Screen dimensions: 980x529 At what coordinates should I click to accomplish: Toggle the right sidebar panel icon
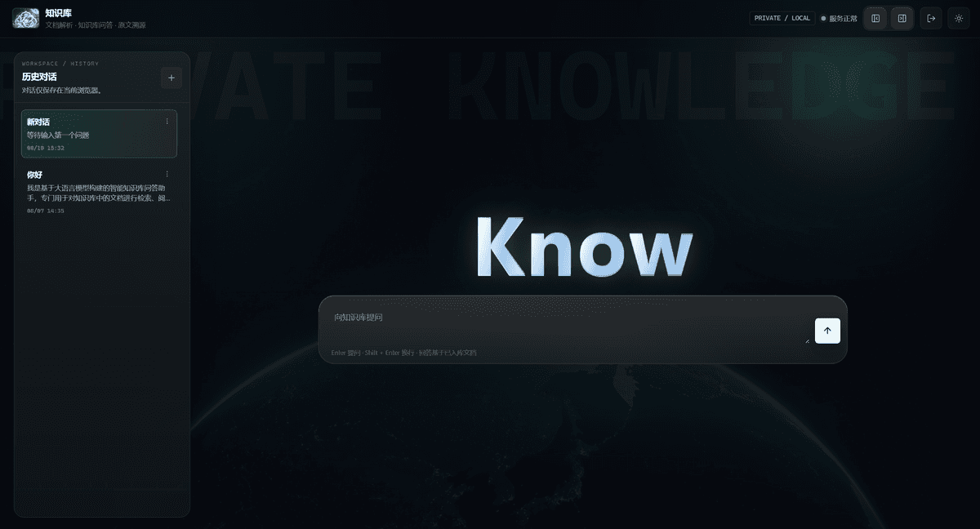click(x=902, y=18)
